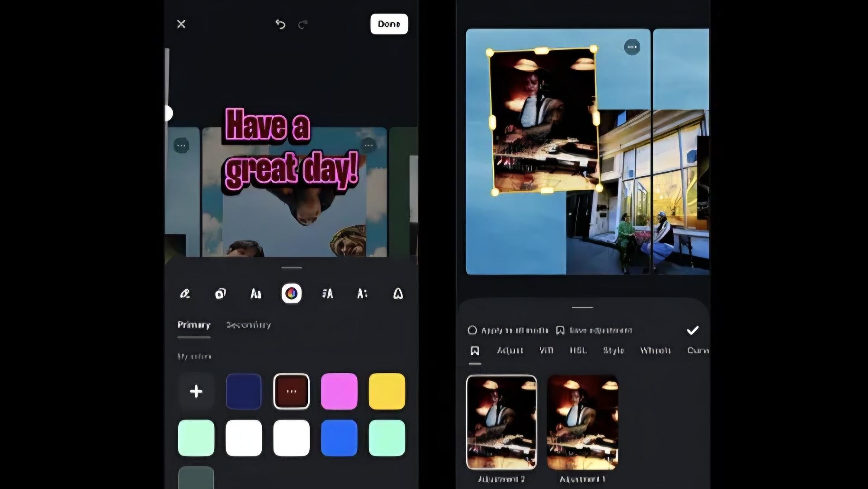Select the Adjustment 1 preset thumbnail

point(583,422)
